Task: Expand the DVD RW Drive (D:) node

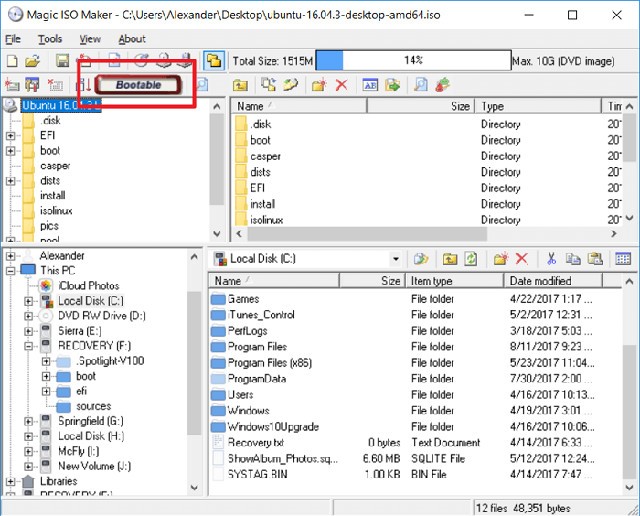Action: click(x=27, y=316)
